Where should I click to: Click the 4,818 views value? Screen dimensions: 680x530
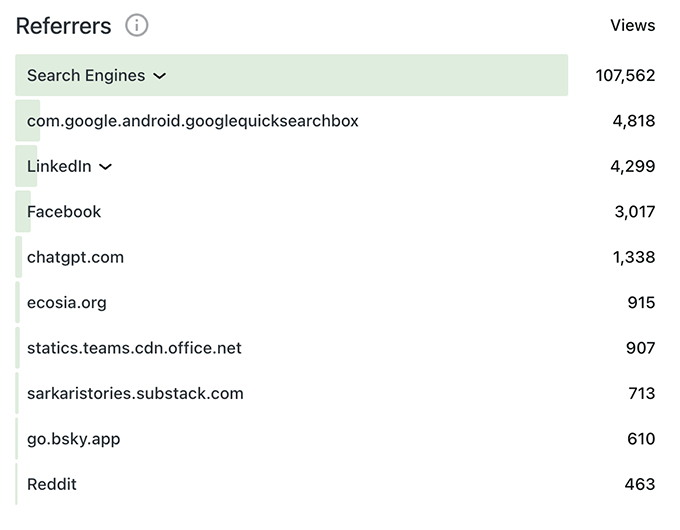click(634, 121)
